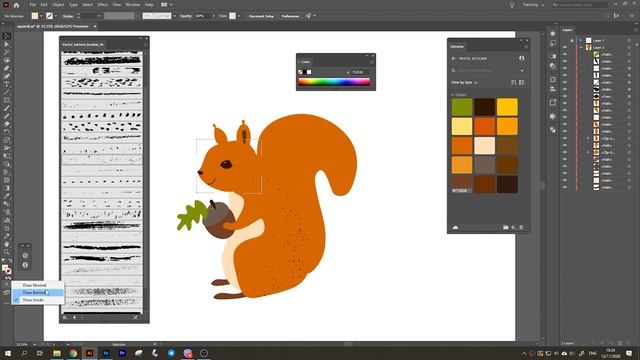
Task: Click the Libraries search field
Action: point(487,71)
